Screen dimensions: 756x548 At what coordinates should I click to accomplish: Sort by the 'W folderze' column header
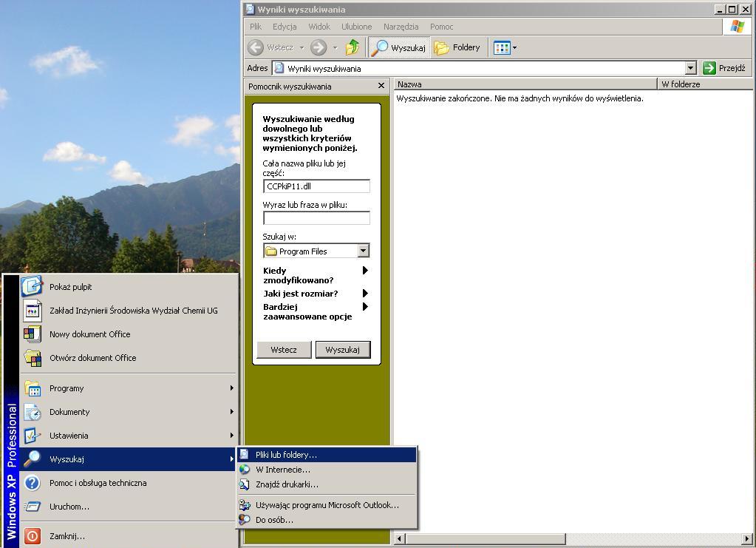tap(704, 84)
